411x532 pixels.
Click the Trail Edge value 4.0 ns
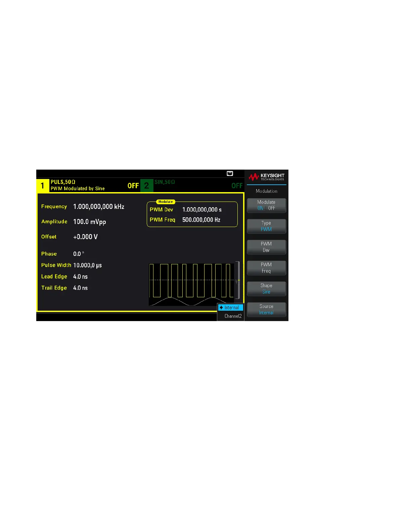[x=81, y=288]
